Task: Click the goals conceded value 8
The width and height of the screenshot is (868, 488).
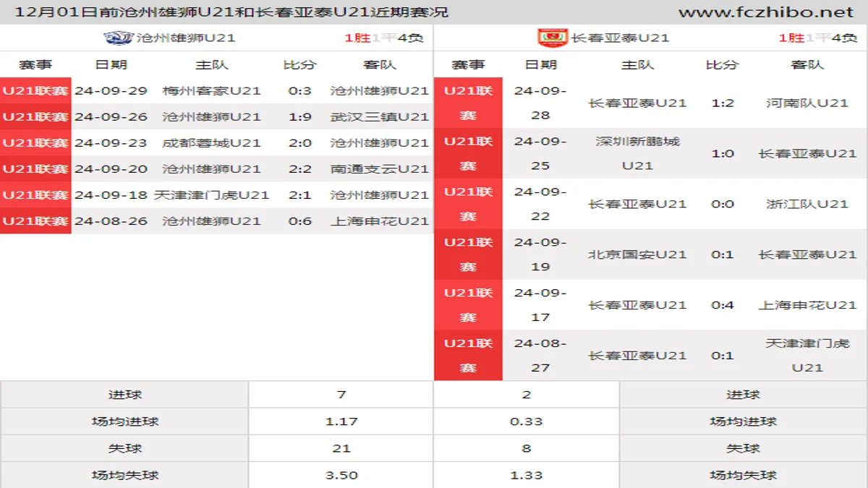Action: (x=527, y=448)
